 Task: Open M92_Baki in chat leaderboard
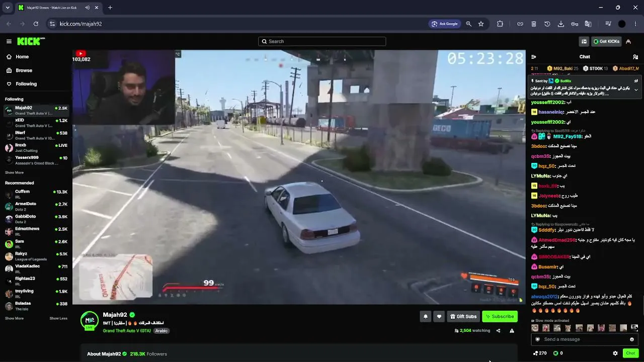(x=562, y=68)
